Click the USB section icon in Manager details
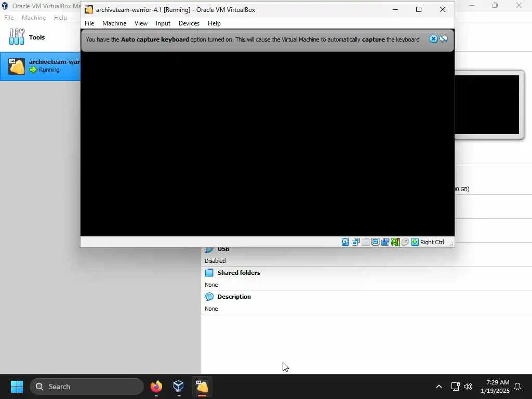This screenshot has width=532, height=399. 209,249
